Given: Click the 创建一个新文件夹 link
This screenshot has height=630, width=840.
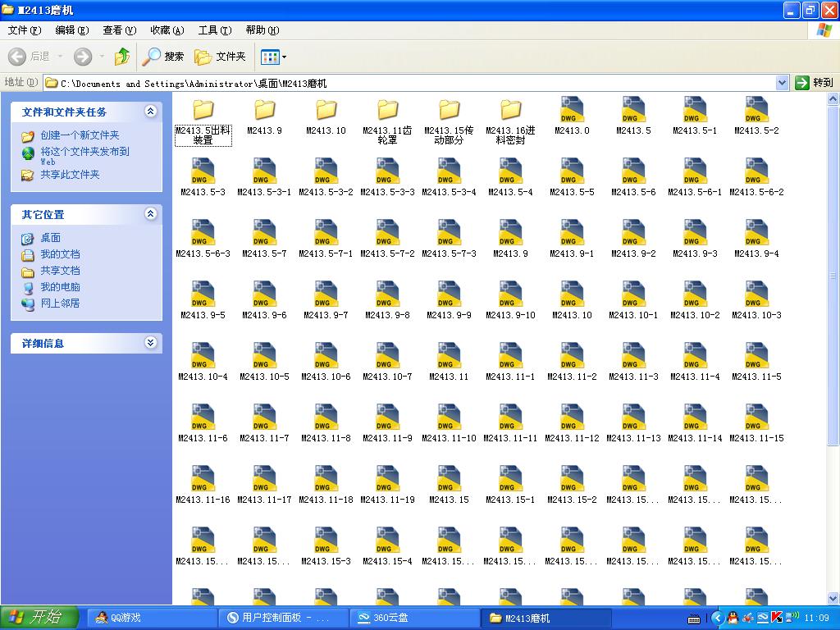Looking at the screenshot, I should [x=80, y=135].
